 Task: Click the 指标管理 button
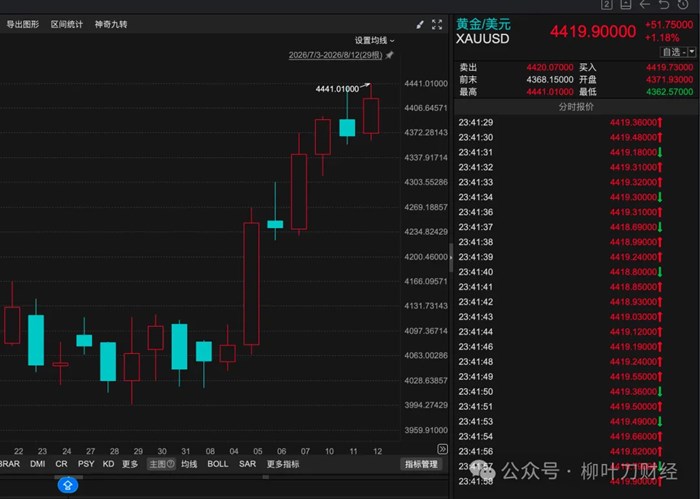421,464
